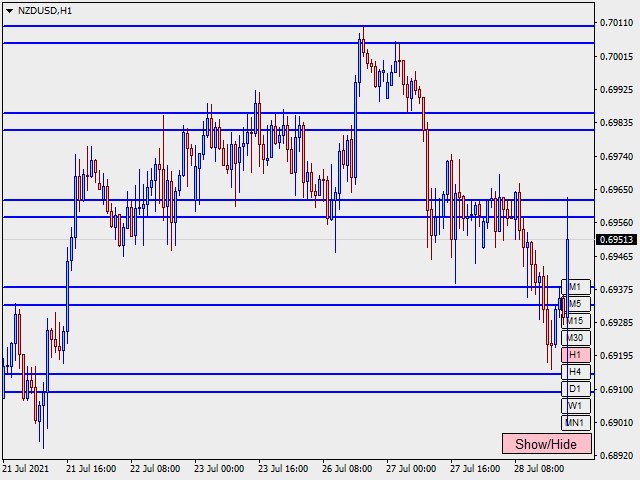The width and height of the screenshot is (640, 480).
Task: Click price scale value 0.69740
Action: [616, 156]
